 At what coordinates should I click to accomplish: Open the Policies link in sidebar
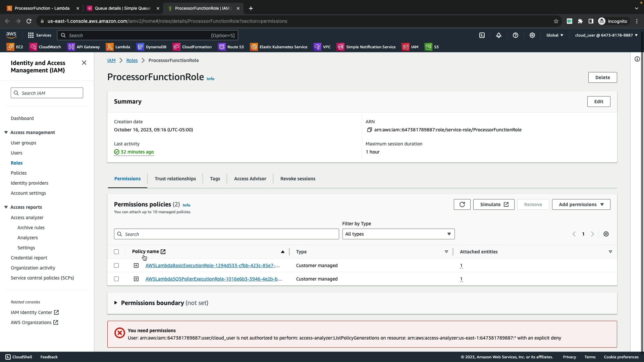[18, 173]
